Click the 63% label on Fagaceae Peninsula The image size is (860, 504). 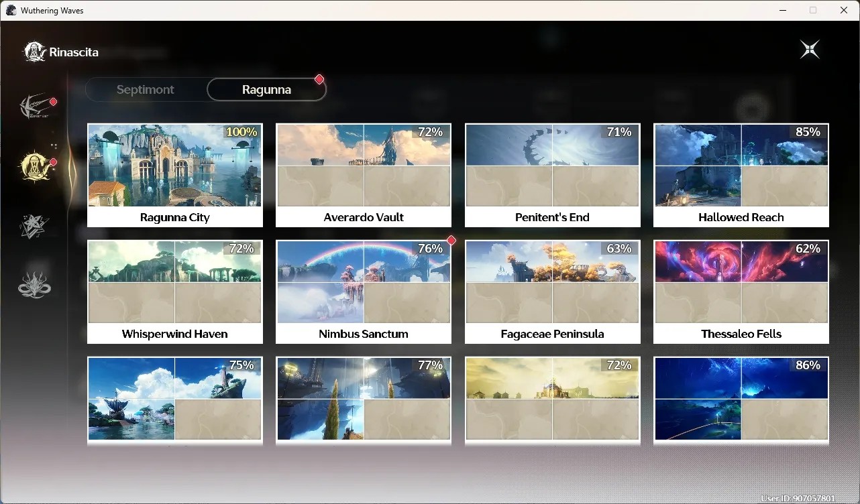click(x=619, y=249)
